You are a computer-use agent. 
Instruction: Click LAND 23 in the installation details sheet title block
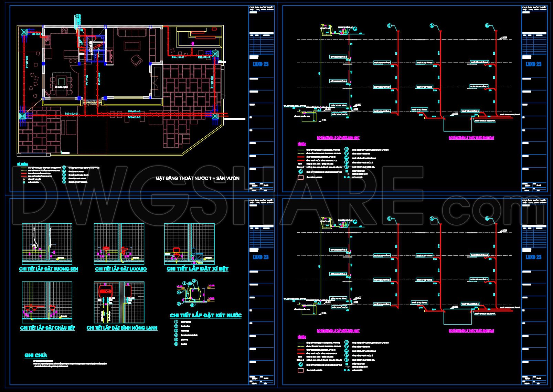[260, 257]
